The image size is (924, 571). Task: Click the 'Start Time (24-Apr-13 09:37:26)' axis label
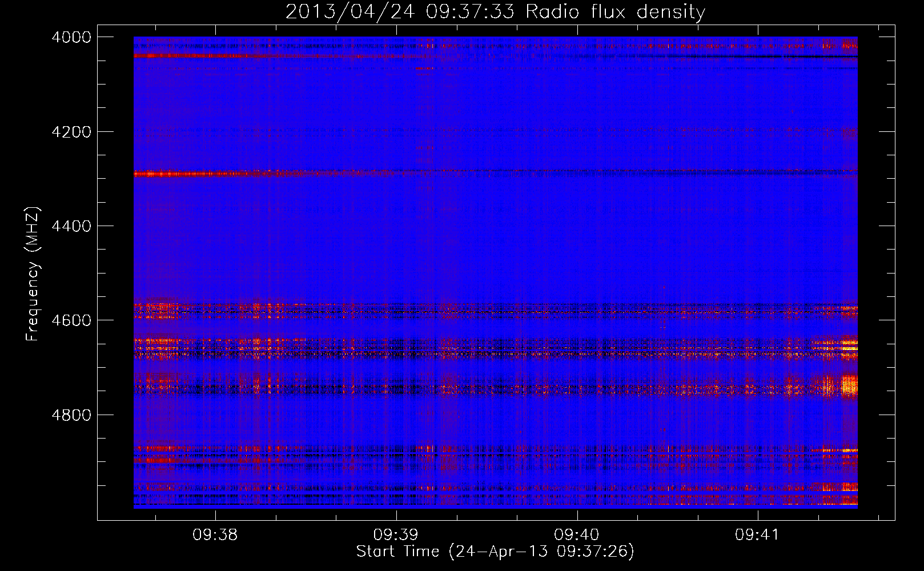[495, 552]
